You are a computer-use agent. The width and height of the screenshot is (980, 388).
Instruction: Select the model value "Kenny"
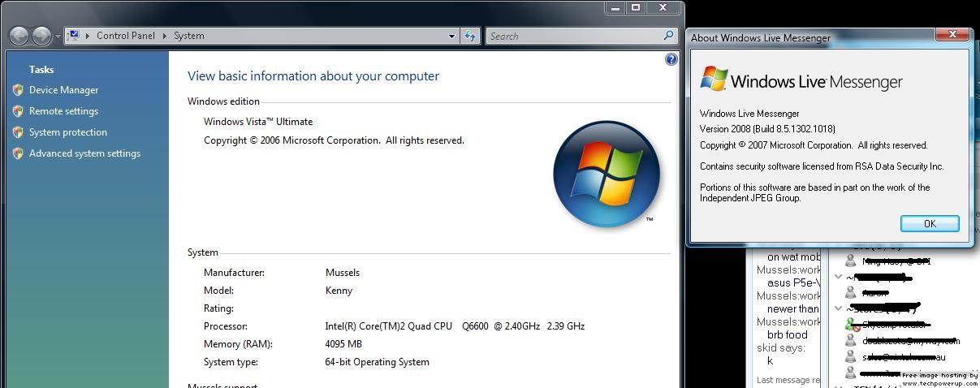pos(339,291)
